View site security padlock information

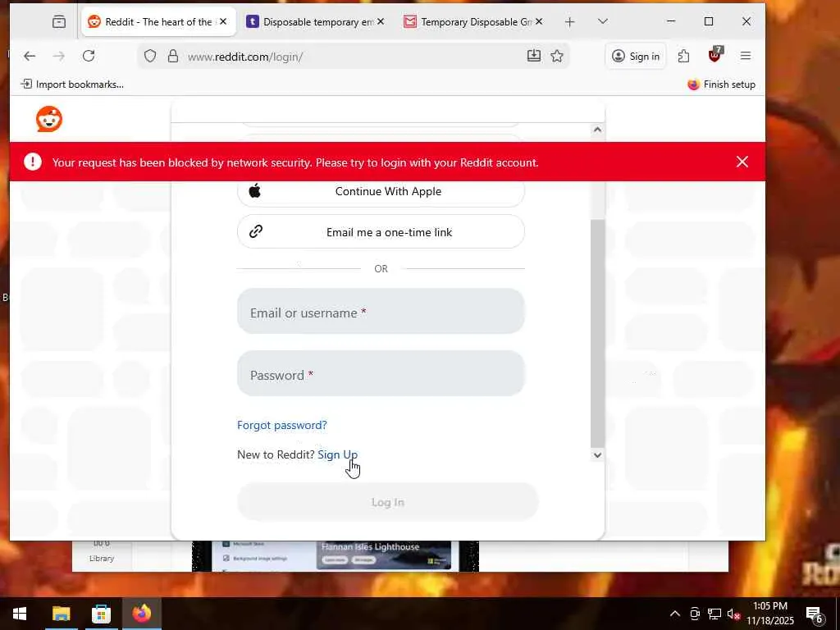tap(173, 57)
